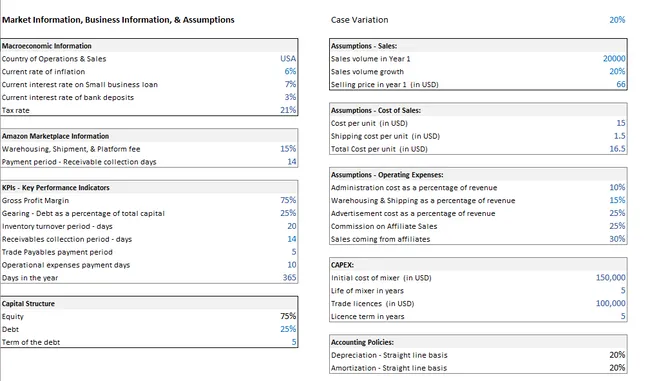Click the Capital Structure header
Image resolution: width=650 pixels, height=381 pixels.
(x=28, y=303)
